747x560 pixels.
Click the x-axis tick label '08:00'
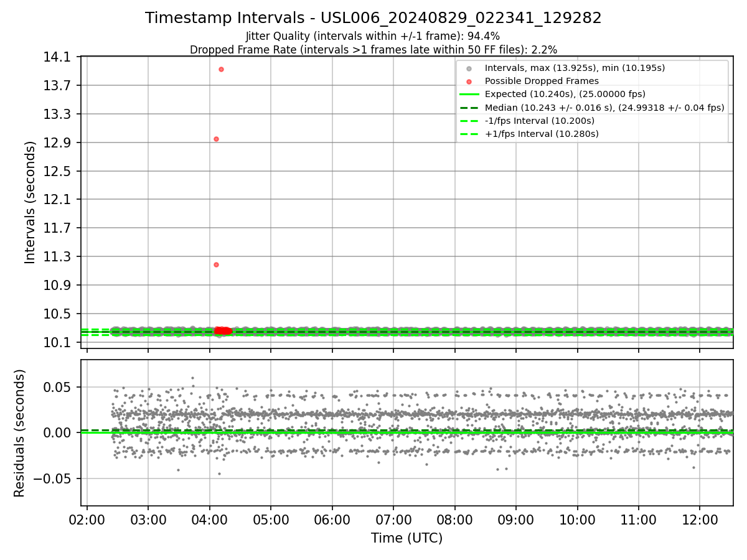coord(454,519)
